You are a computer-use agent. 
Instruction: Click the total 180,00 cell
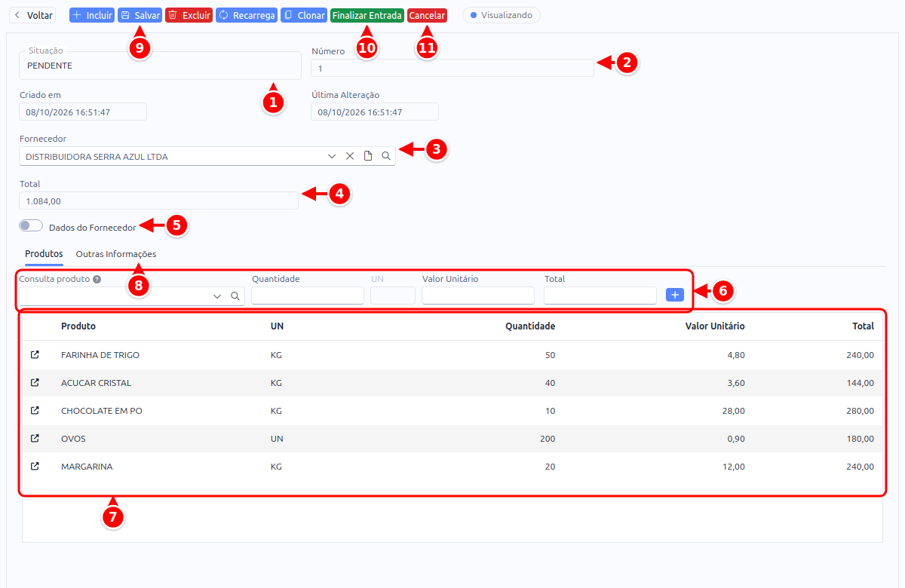(x=861, y=438)
